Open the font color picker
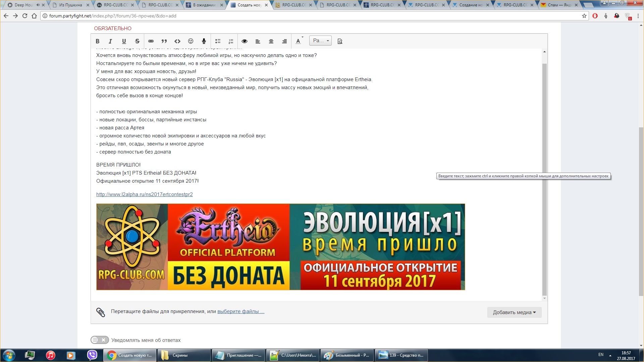 [299, 41]
